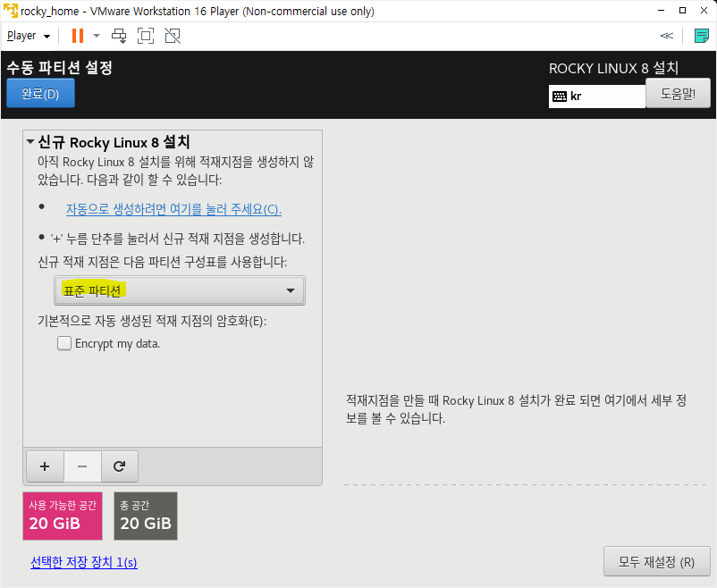The image size is (717, 588).
Task: Open the power options dropdown arrow
Action: click(97, 36)
